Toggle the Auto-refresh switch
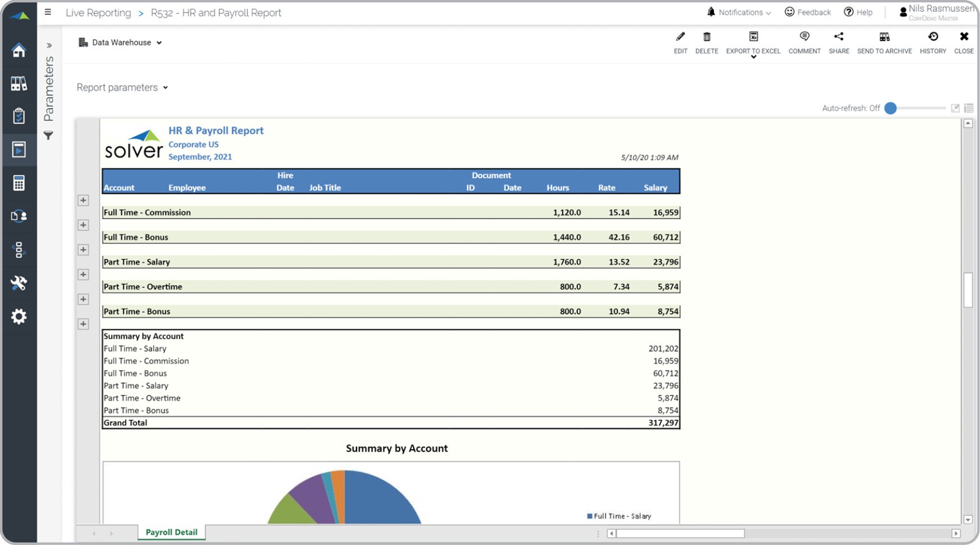980x545 pixels. pos(890,108)
